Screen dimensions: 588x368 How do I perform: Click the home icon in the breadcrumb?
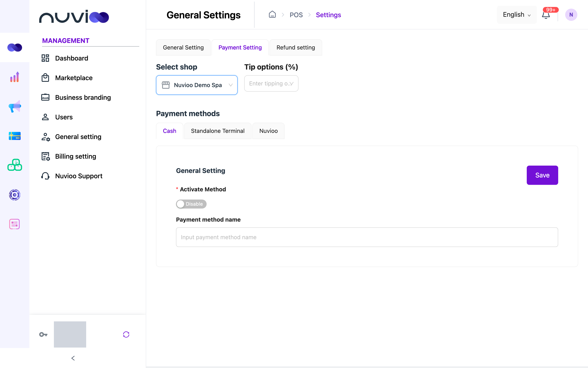tap(272, 15)
